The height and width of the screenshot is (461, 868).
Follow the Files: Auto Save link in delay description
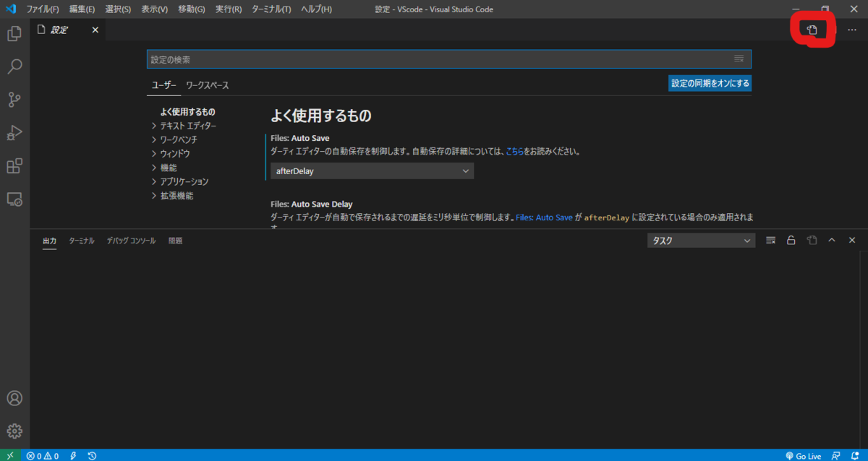click(544, 217)
